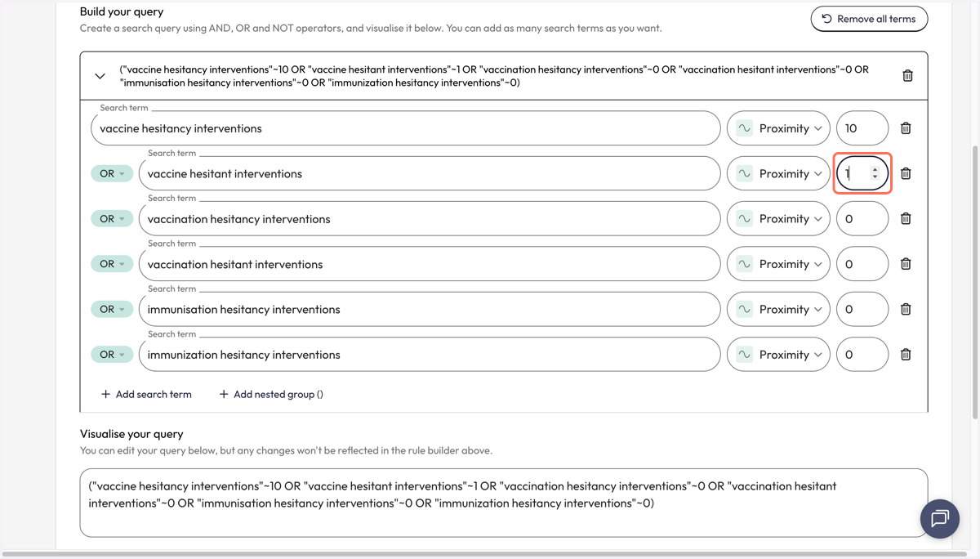
Task: Delete the 'vaccination hesitancy interventions' term row
Action: coord(906,219)
